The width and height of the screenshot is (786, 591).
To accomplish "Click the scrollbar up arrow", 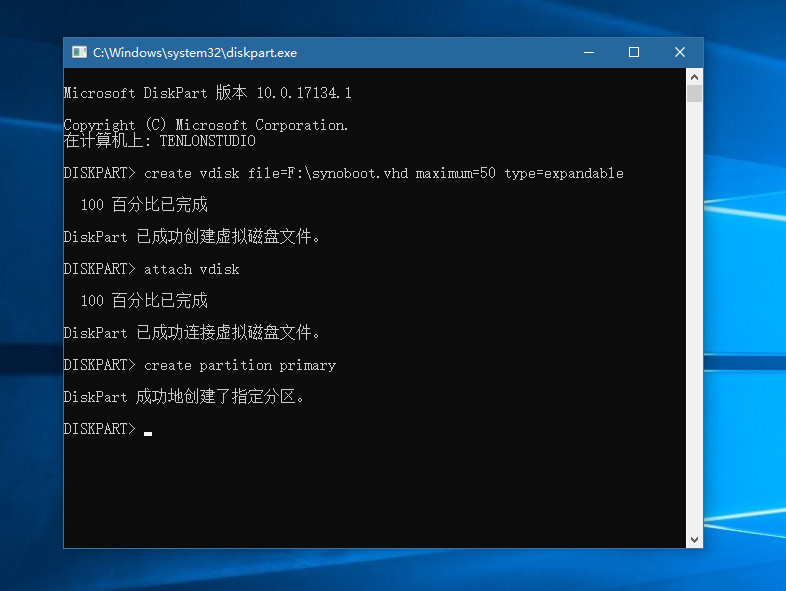I will pyautogui.click(x=694, y=76).
